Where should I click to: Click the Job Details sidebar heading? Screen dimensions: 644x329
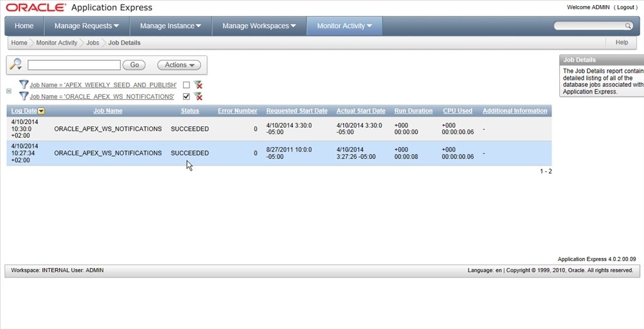pyautogui.click(x=579, y=60)
